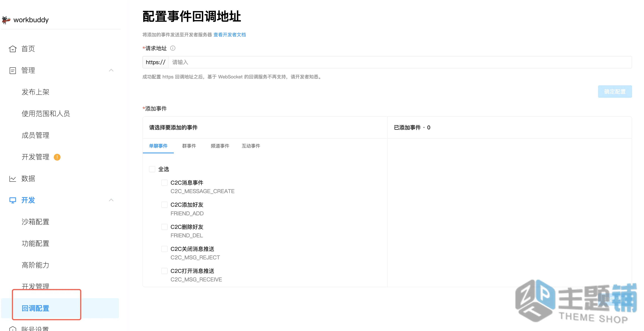Click the workbuddy app name

click(x=31, y=20)
